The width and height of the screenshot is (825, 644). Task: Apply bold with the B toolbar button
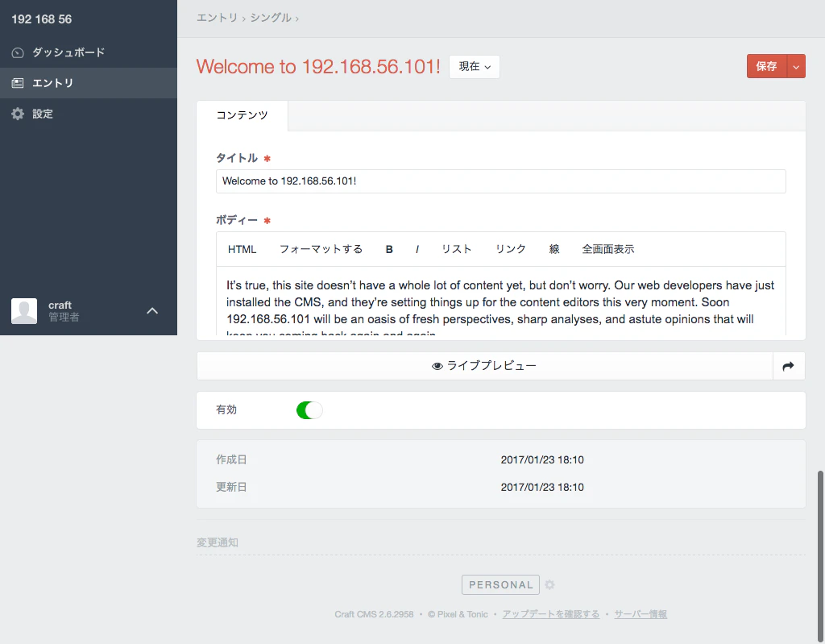click(x=389, y=249)
